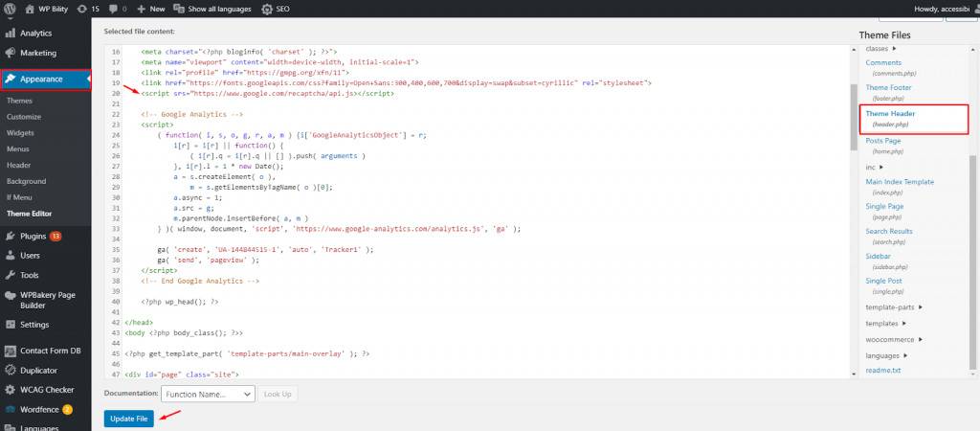This screenshot has width=980, height=431.
Task: Click the Wordfence badge showing 2
Action: coord(67,410)
